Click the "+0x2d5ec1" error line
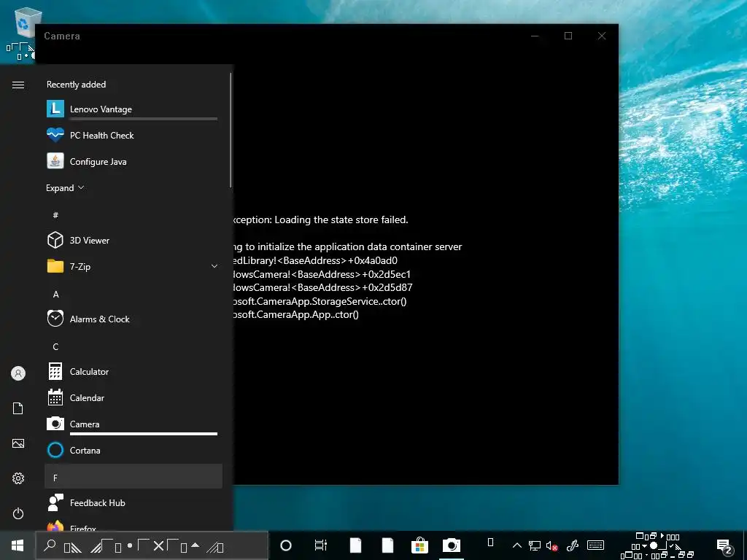Screen dimensions: 747x560 tap(386, 274)
